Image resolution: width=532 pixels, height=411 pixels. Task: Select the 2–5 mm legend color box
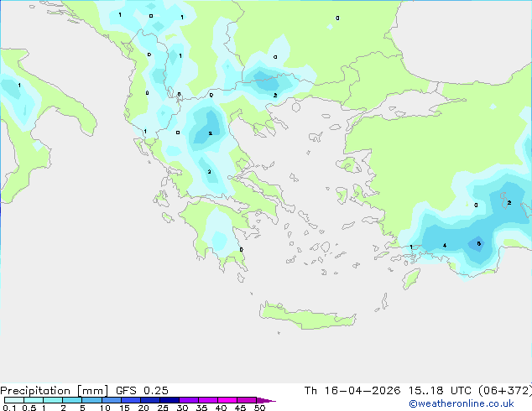point(72,400)
